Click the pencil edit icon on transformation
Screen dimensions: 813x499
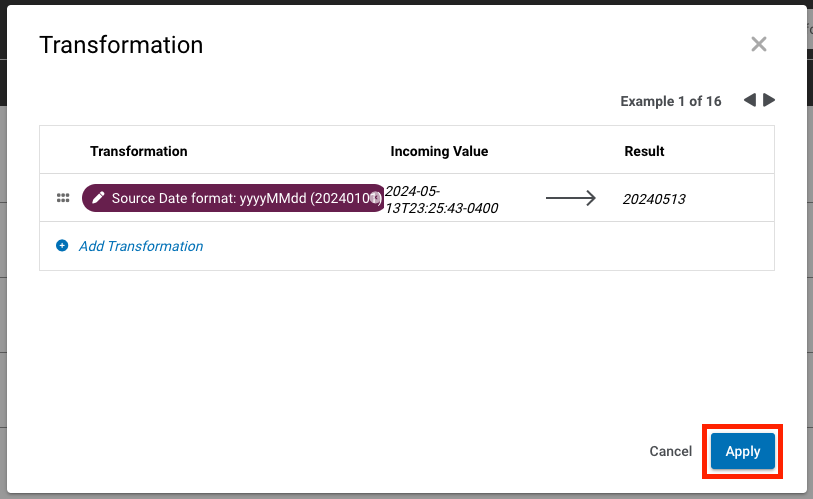(x=98, y=198)
